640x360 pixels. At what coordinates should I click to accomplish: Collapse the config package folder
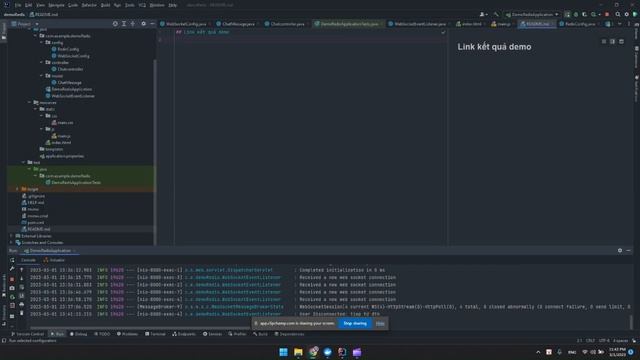[42, 42]
